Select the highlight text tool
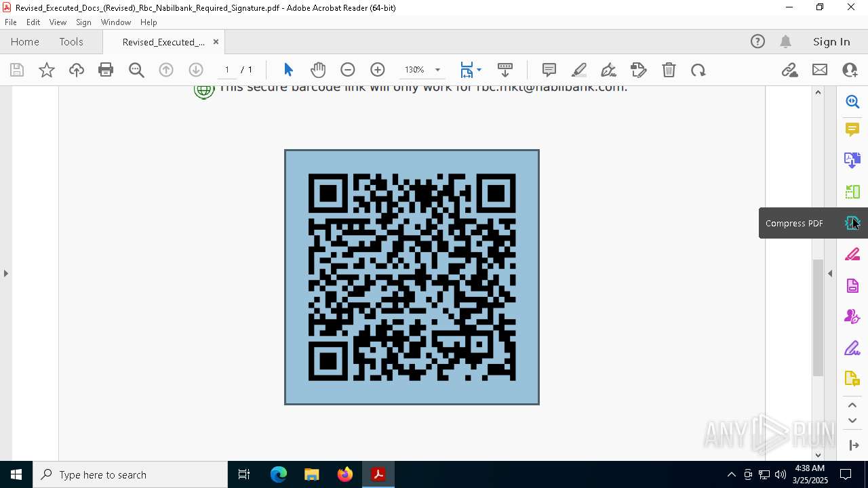 click(x=579, y=70)
